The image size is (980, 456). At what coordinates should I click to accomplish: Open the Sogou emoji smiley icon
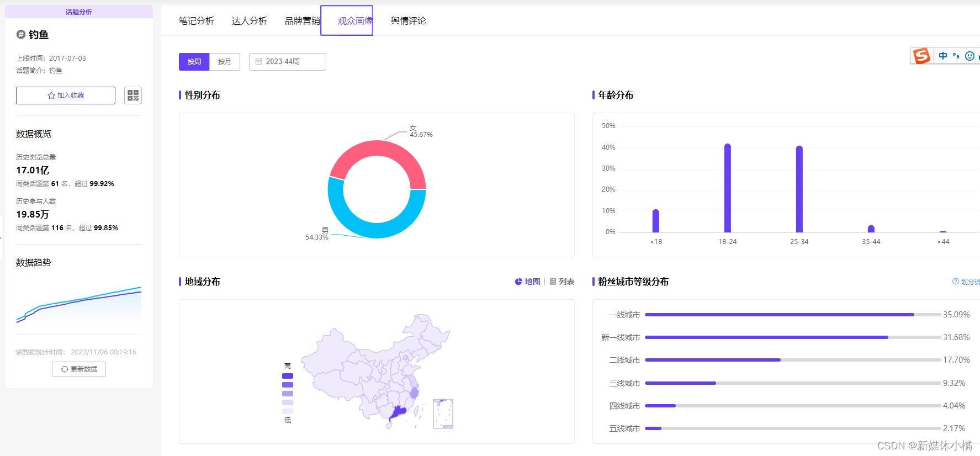point(970,56)
